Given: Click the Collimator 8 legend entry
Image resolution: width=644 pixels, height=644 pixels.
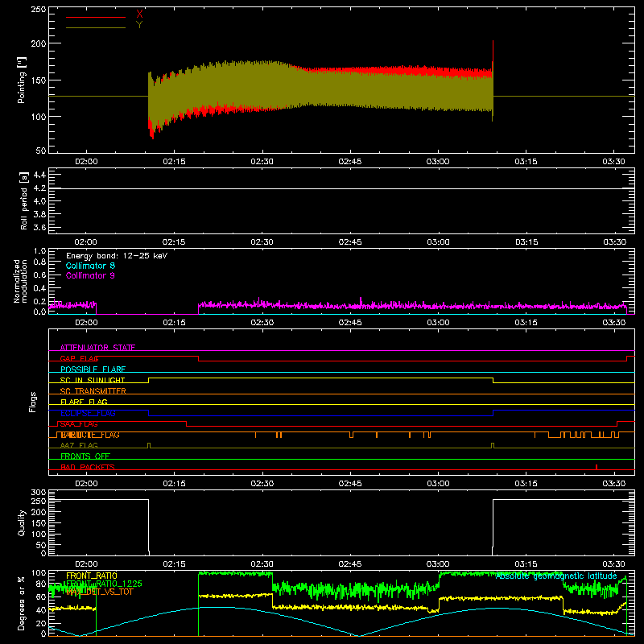Looking at the screenshot, I should click(x=90, y=266).
